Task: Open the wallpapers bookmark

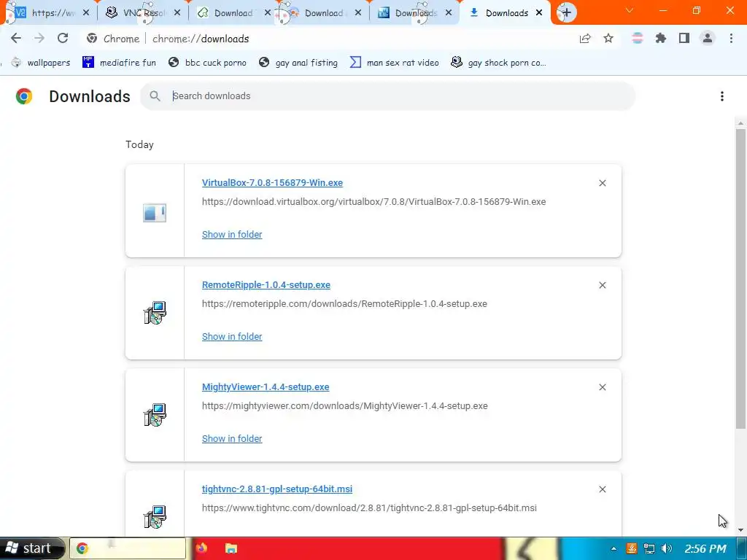Action: 41,63
